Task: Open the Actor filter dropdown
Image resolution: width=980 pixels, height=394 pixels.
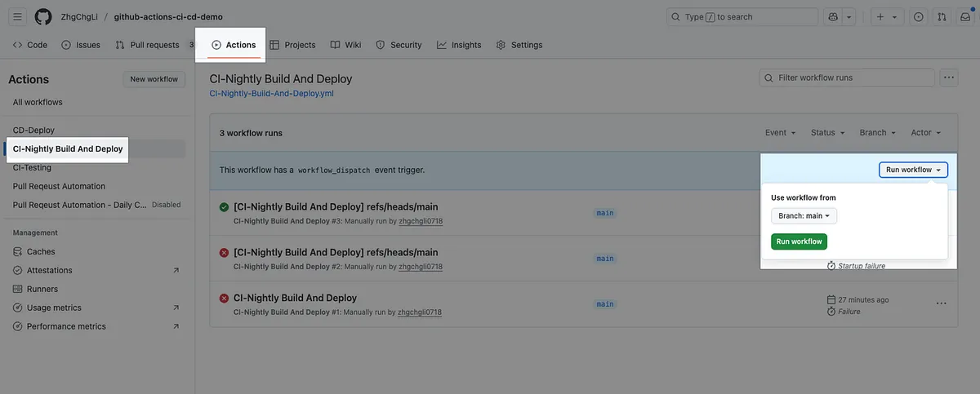Action: 926,132
